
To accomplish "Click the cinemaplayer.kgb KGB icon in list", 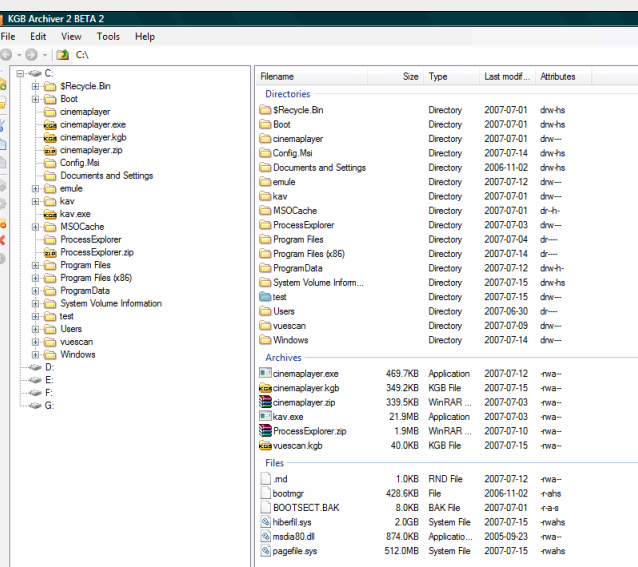I will click(x=265, y=388).
